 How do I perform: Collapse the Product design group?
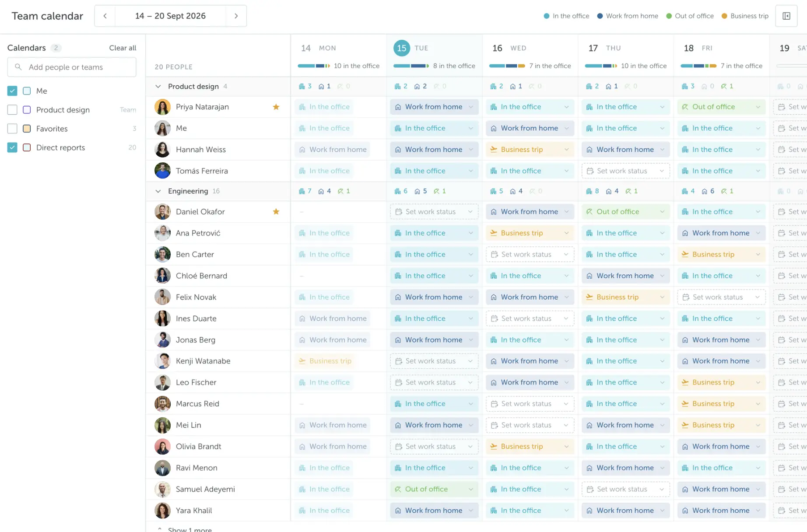point(158,87)
